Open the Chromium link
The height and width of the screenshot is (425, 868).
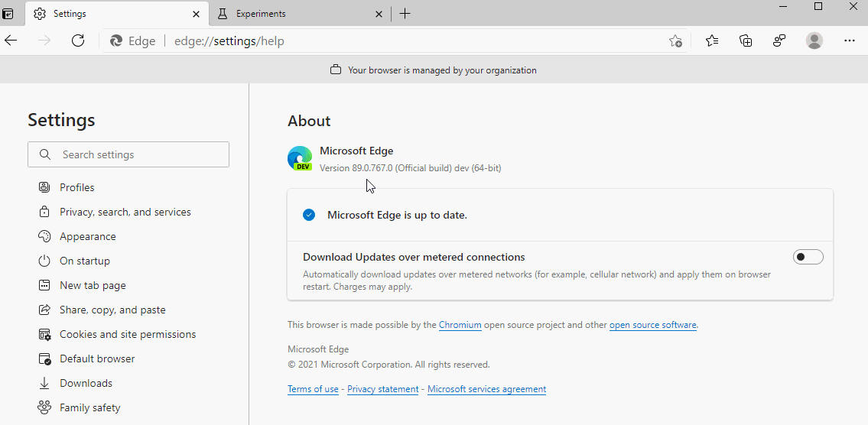(x=460, y=325)
